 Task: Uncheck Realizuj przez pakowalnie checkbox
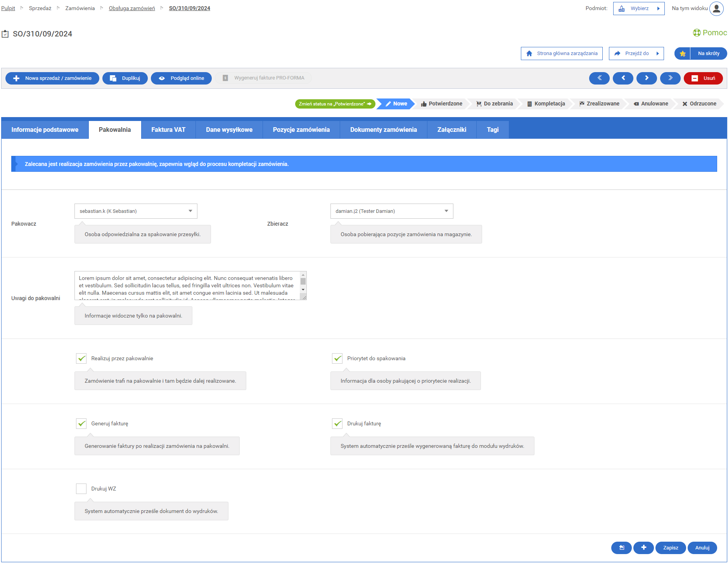81,358
